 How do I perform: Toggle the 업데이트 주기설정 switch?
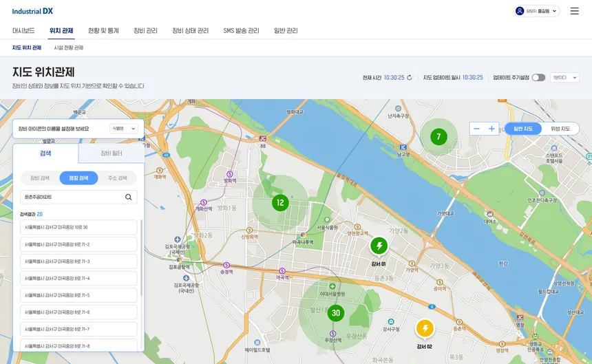click(538, 77)
